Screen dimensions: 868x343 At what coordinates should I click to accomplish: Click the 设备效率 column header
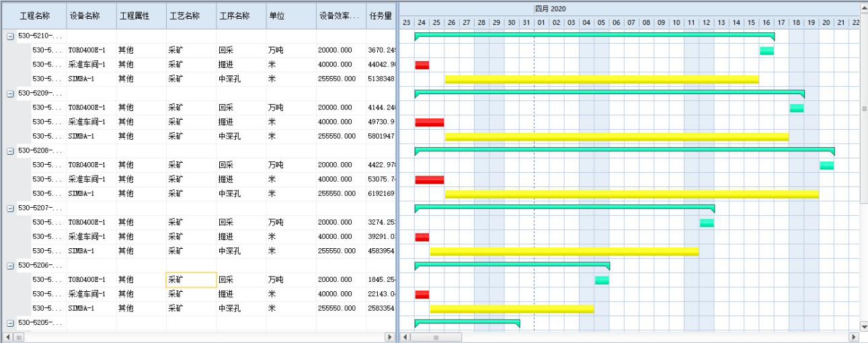340,15
